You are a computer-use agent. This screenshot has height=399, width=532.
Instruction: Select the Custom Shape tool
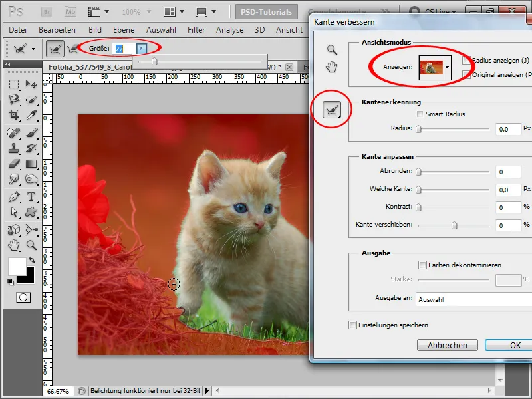pyautogui.click(x=31, y=212)
